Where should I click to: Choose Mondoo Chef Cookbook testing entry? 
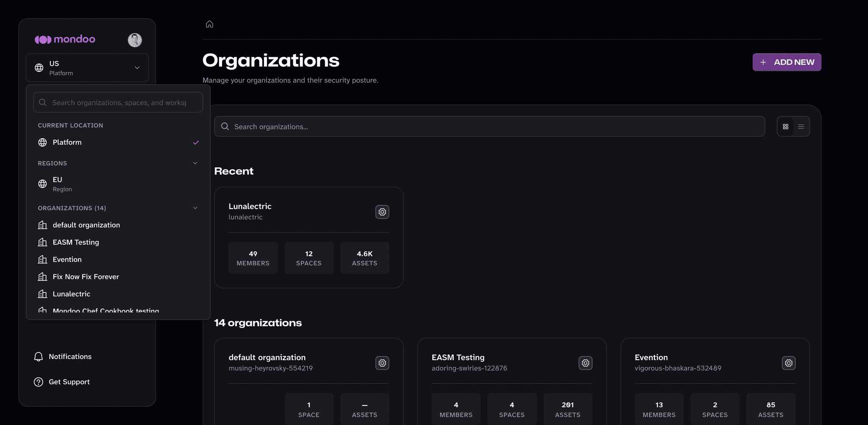click(118, 310)
